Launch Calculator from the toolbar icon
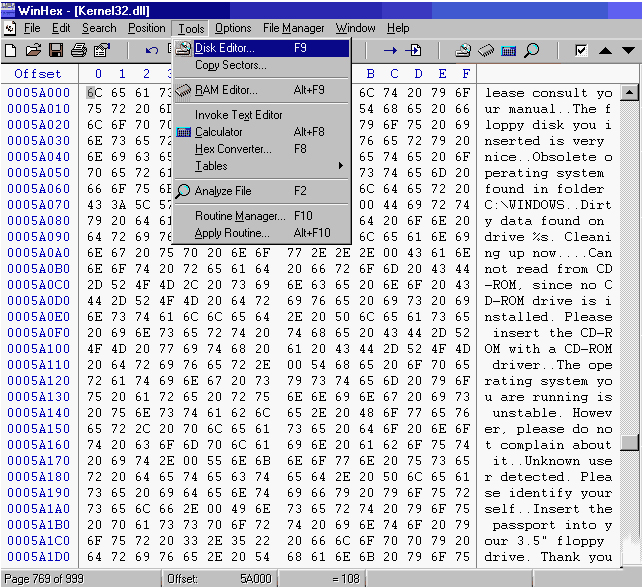Image resolution: width=642 pixels, height=587 pixels. (509, 50)
